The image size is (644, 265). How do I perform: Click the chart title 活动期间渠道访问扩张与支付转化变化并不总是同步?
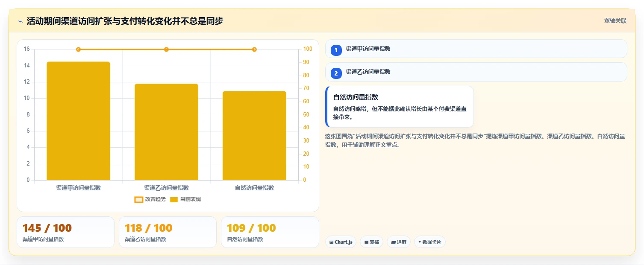(x=125, y=21)
